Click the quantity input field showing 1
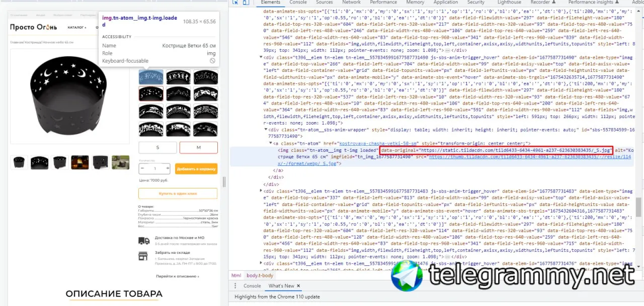644x306 pixels. pos(155,169)
